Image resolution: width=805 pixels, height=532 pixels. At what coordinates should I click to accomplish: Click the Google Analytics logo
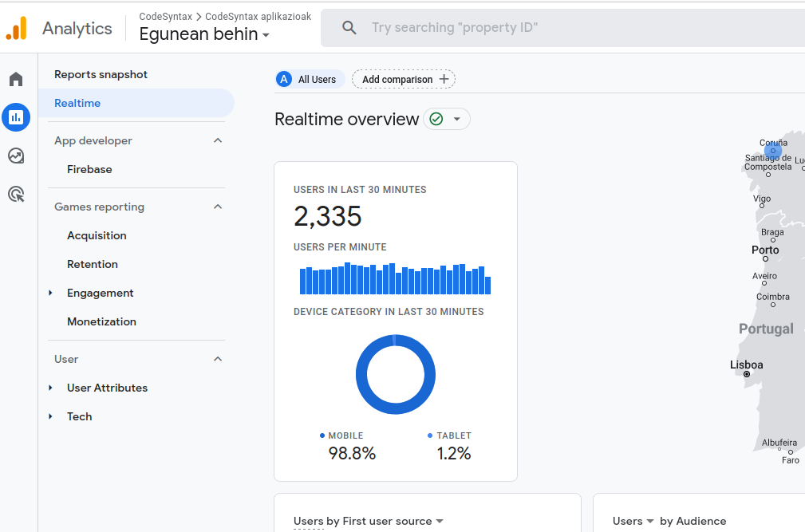click(16, 28)
